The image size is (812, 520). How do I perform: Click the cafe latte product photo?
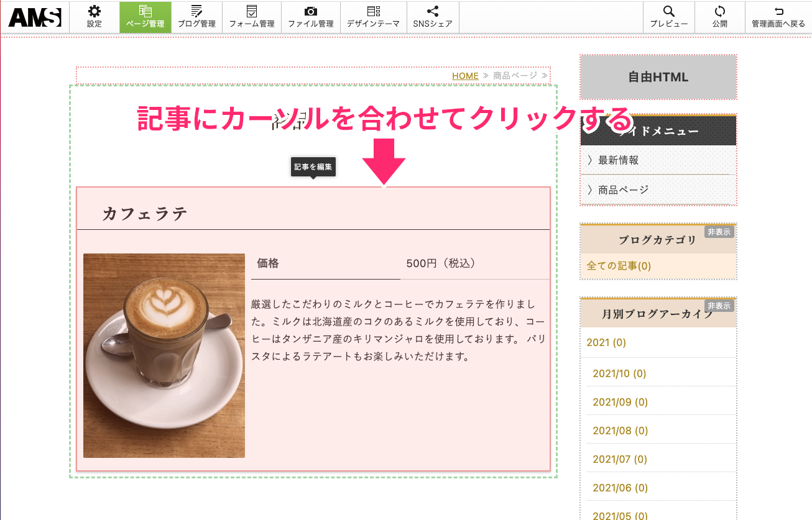164,355
